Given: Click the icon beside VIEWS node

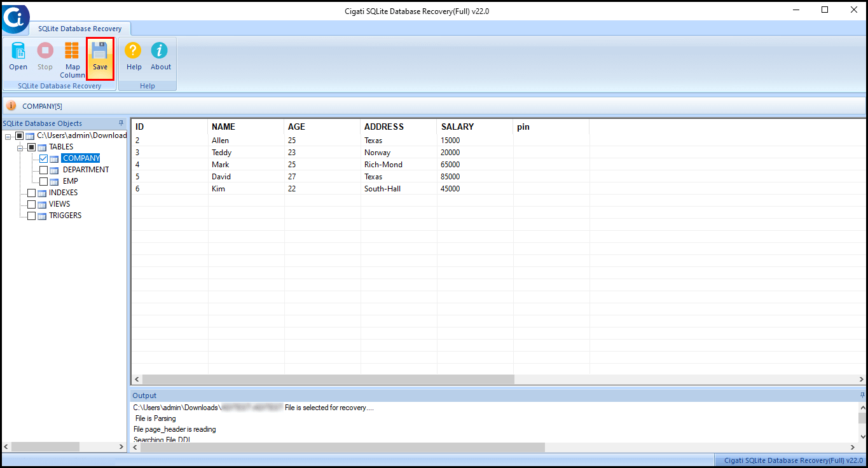Looking at the screenshot, I should click(42, 204).
